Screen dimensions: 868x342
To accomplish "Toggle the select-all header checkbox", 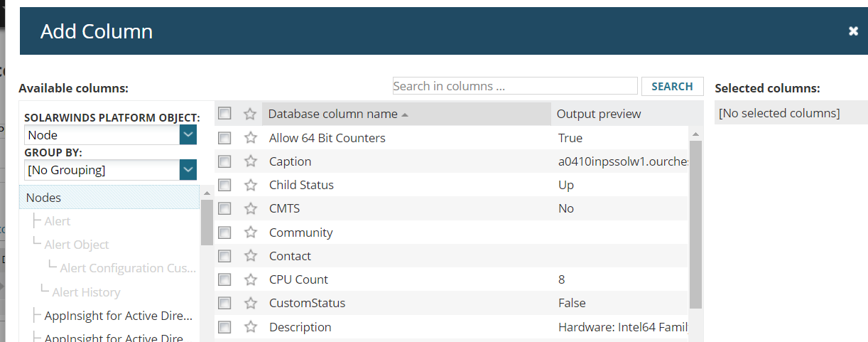I will pos(224,114).
